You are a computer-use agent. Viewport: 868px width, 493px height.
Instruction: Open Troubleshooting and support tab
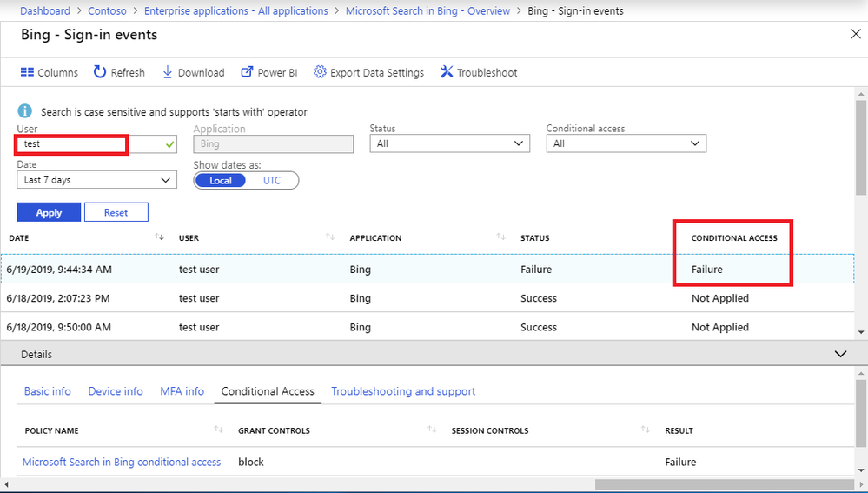[x=403, y=391]
